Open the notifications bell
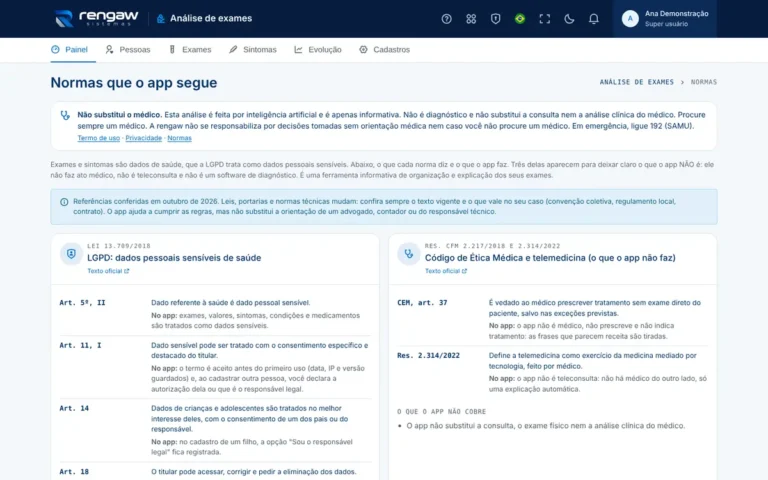768x480 pixels. click(593, 19)
